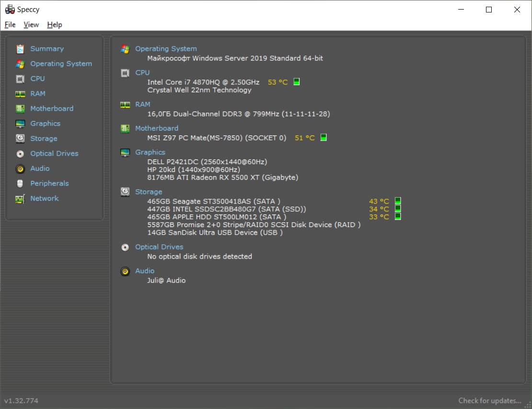Screen dimensions: 532x409
Task: Click the CPU temperature value 53 °C
Action: (x=278, y=82)
